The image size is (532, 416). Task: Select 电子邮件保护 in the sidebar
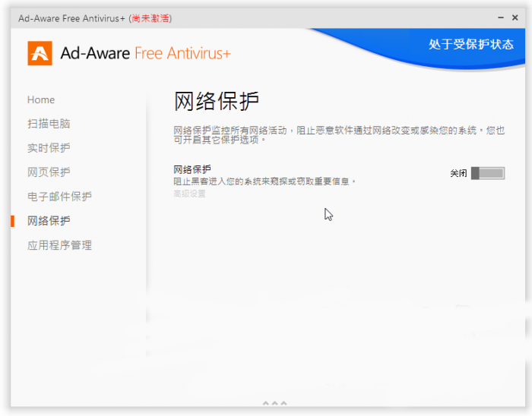click(59, 197)
